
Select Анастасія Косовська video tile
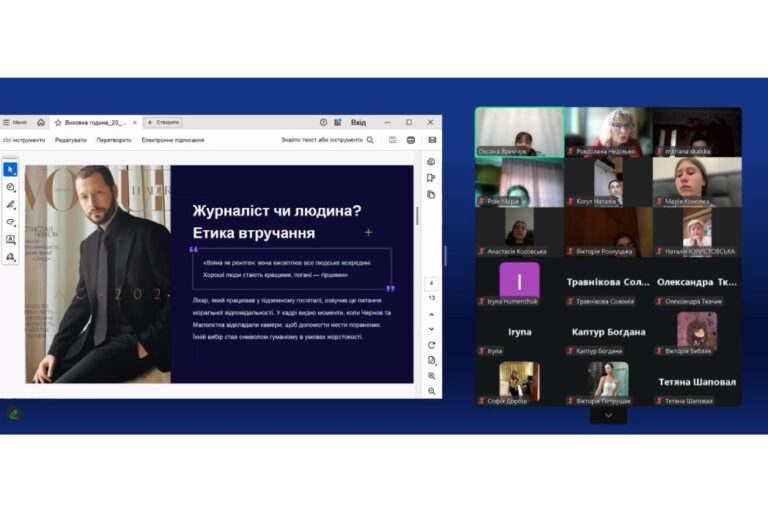520,232
